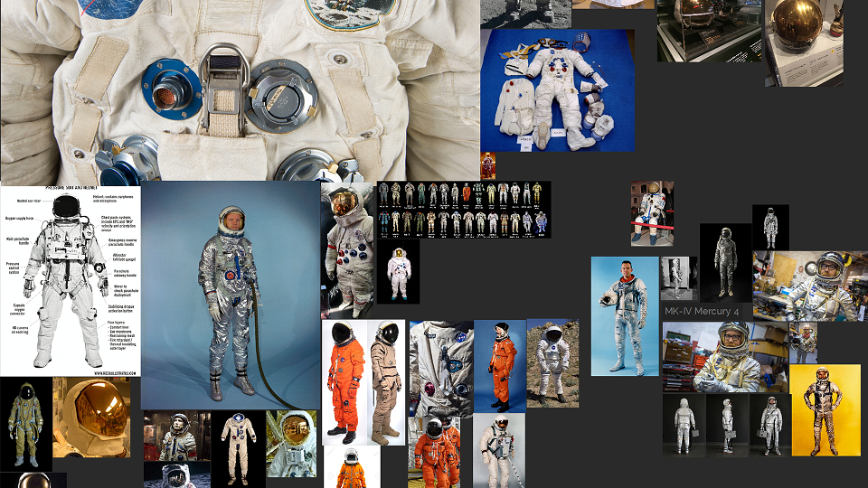Select orange and tan suits side by side

pos(363,382)
